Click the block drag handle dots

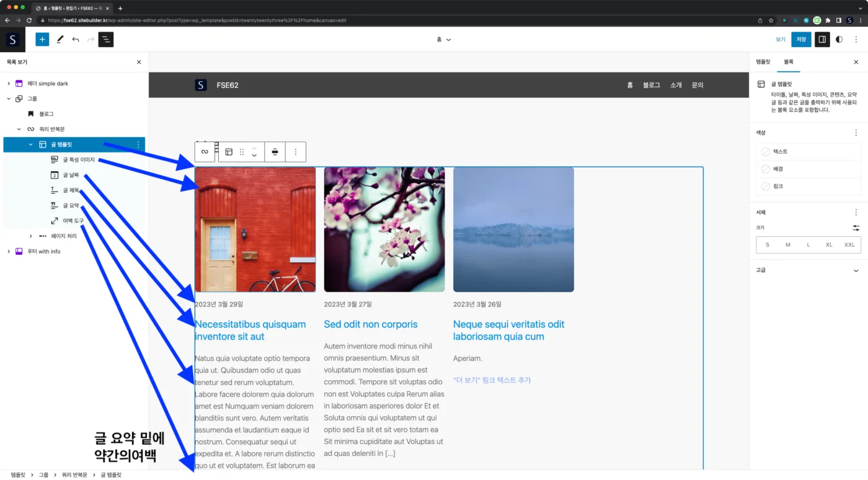click(242, 152)
